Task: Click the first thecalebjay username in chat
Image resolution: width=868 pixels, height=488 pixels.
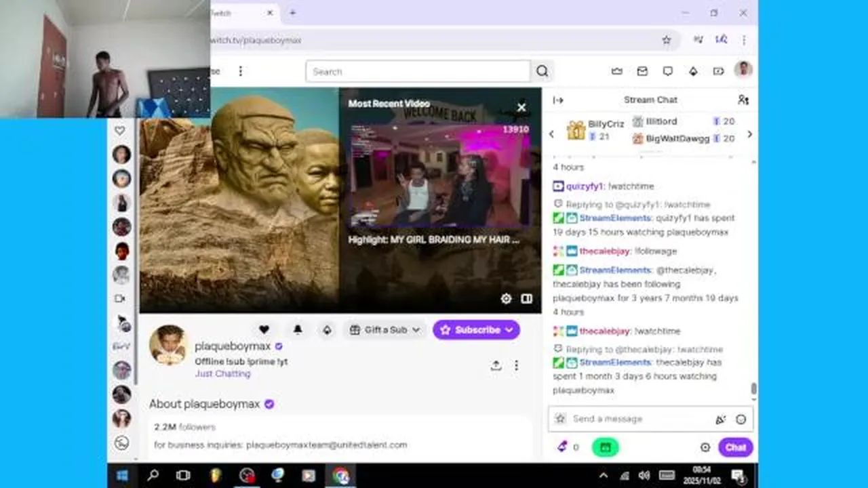Action: tap(605, 251)
